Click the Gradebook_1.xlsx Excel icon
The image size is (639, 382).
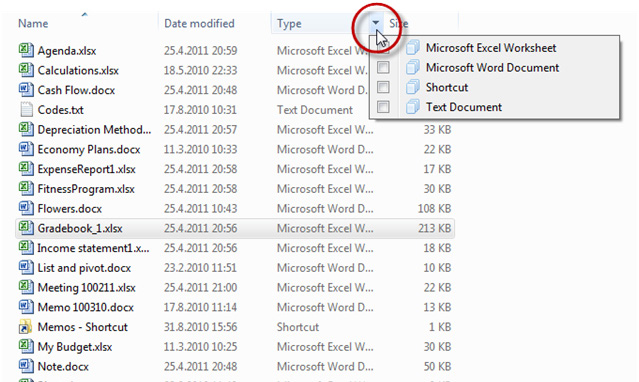(26, 228)
